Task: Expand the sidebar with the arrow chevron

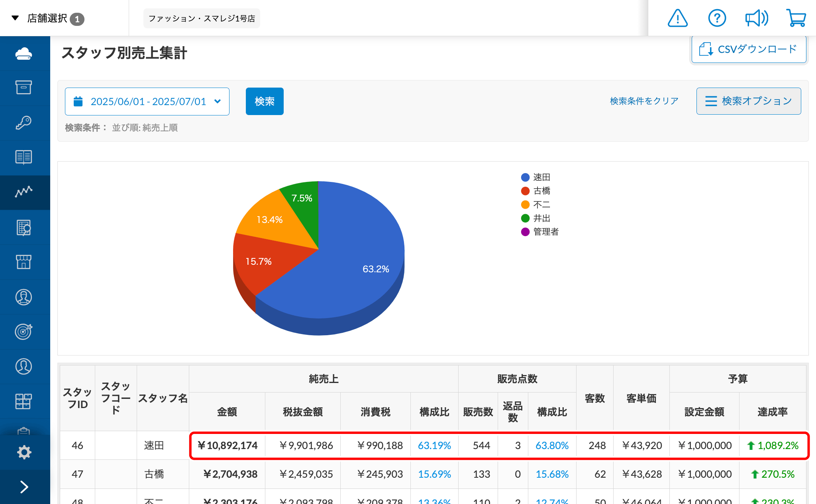Action: 24,486
